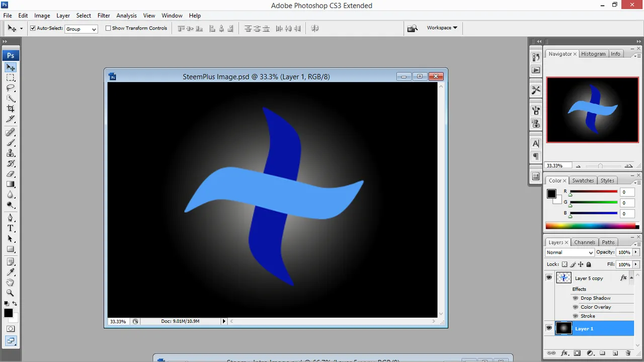Open blend mode Normal dropdown

(x=570, y=252)
